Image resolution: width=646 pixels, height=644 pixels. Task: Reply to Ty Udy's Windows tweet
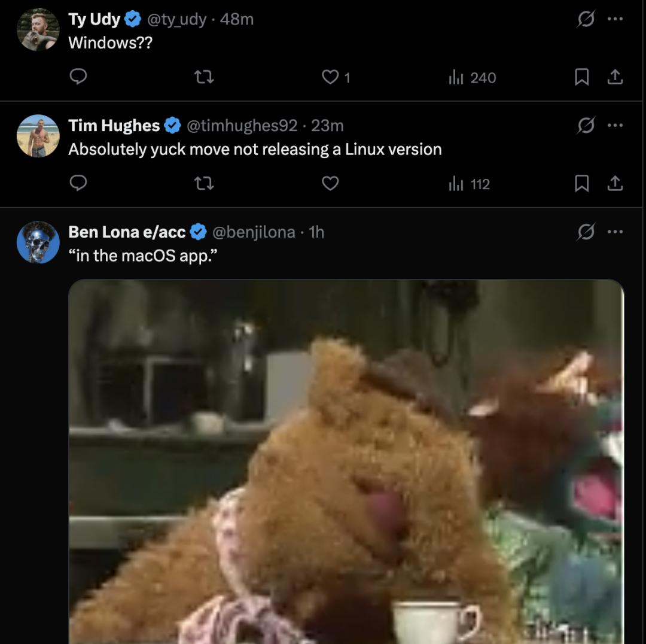click(x=78, y=77)
